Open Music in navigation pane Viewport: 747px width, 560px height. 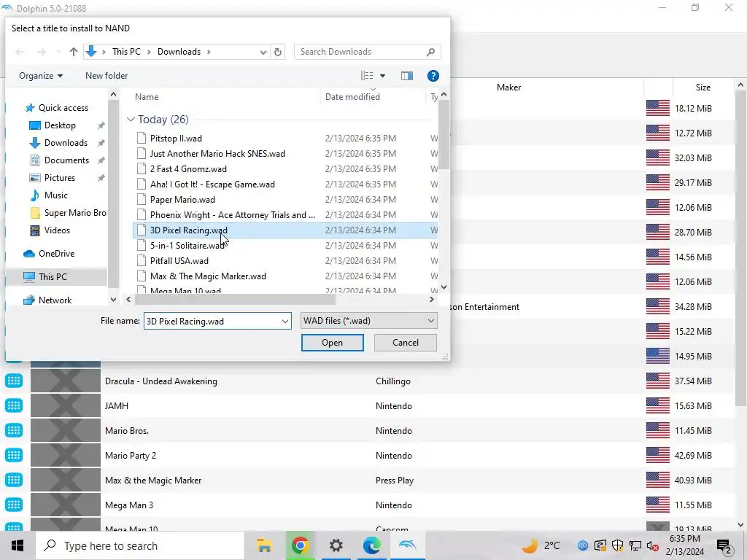[55, 195]
